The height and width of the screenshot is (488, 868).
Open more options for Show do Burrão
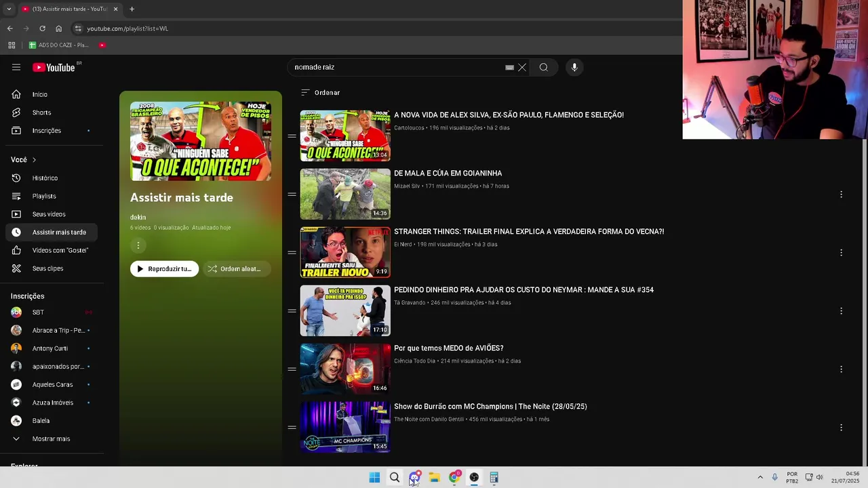[841, 428]
